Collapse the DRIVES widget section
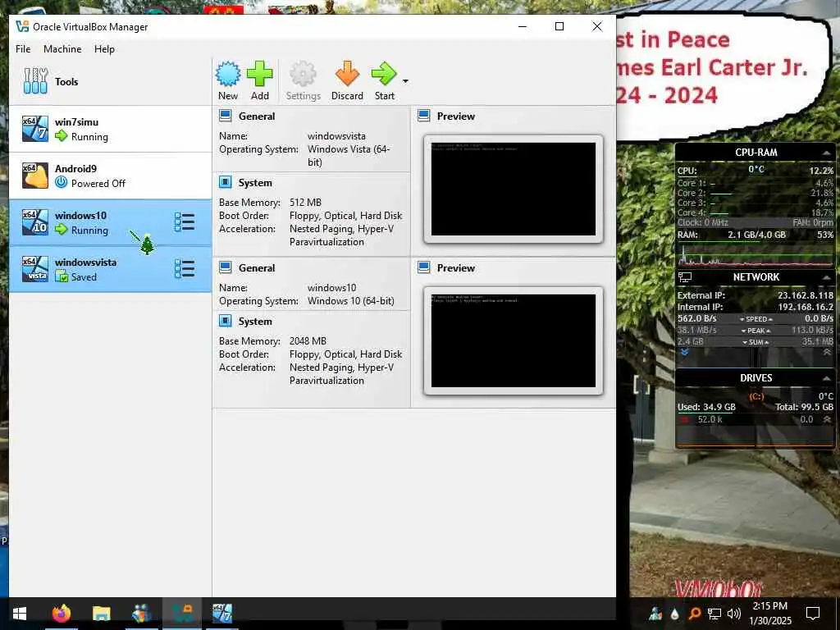This screenshot has height=630, width=840. (x=826, y=378)
